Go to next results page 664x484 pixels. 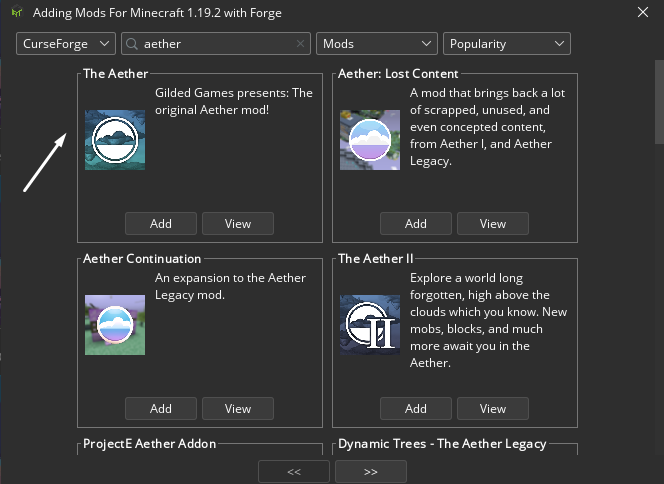click(371, 472)
